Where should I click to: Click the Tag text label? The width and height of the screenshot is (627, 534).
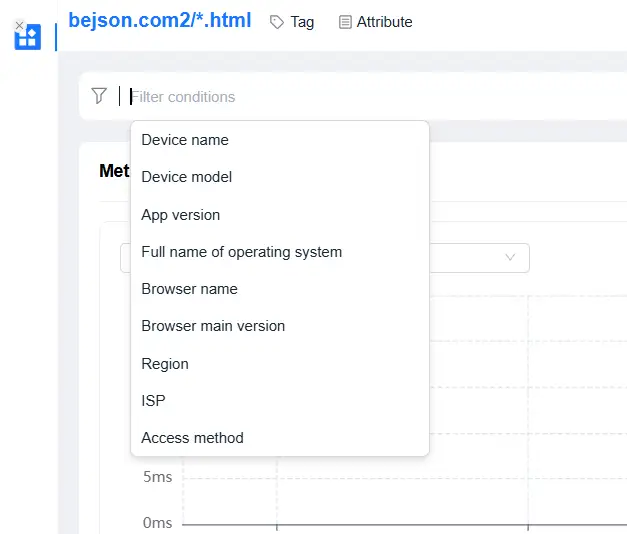click(302, 22)
